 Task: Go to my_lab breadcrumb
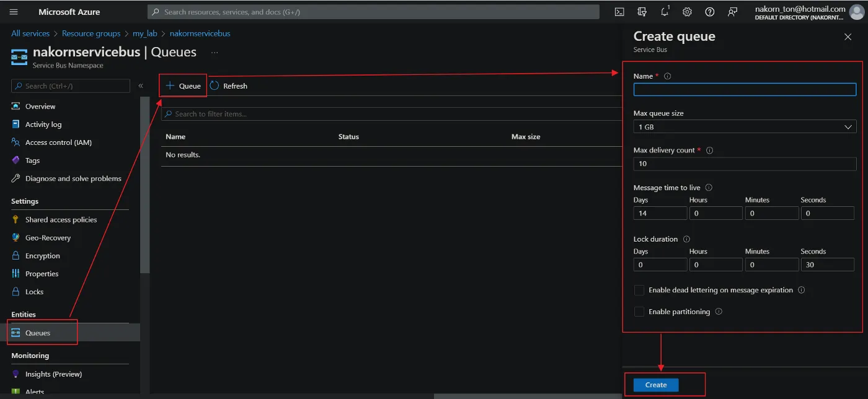click(x=145, y=33)
